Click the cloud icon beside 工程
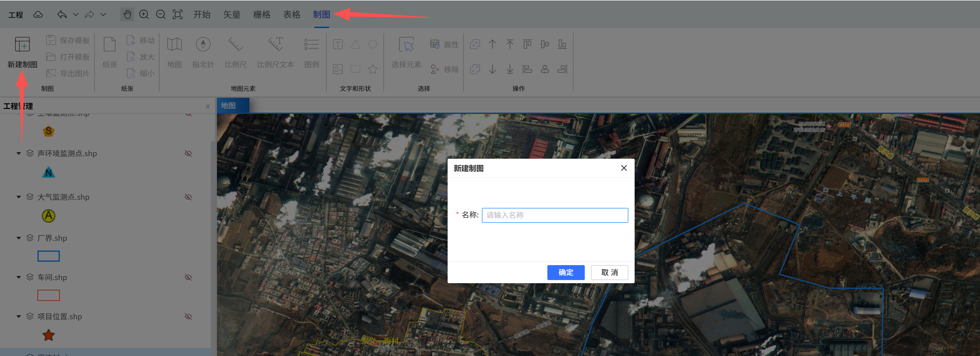 tap(38, 15)
